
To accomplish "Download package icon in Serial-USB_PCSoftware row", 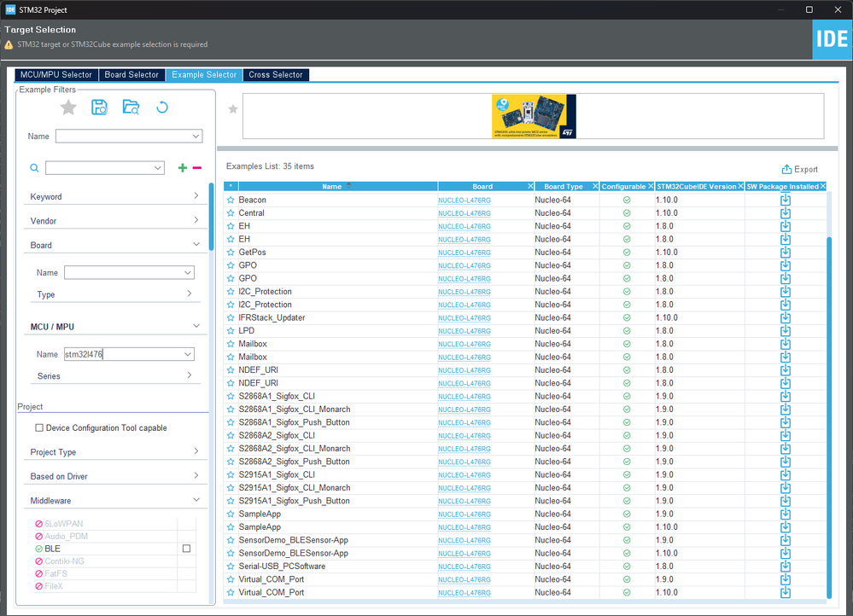I will [786, 566].
